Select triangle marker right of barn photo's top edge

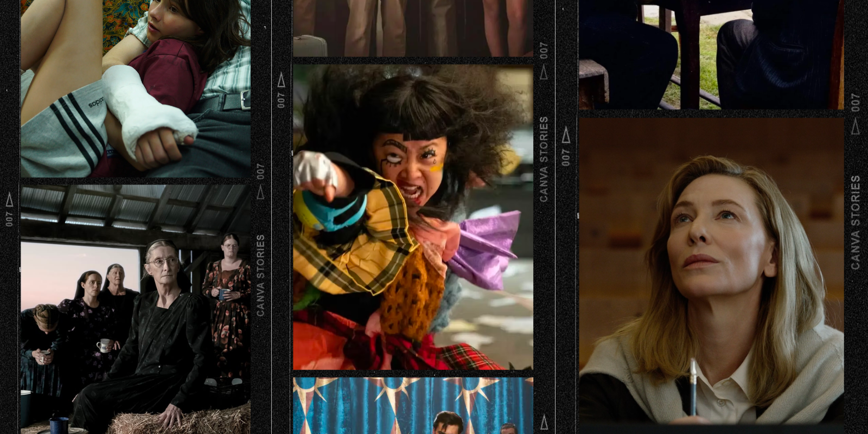point(260,192)
